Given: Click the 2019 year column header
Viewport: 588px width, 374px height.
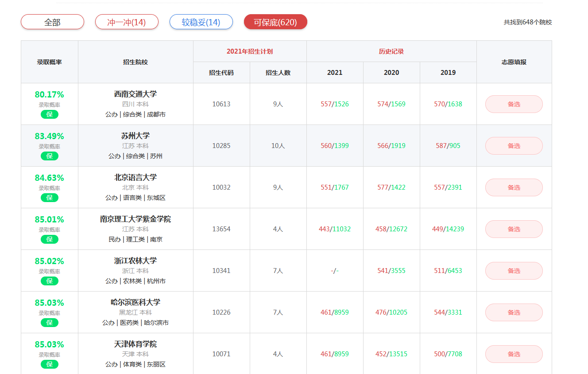Looking at the screenshot, I should tap(448, 73).
